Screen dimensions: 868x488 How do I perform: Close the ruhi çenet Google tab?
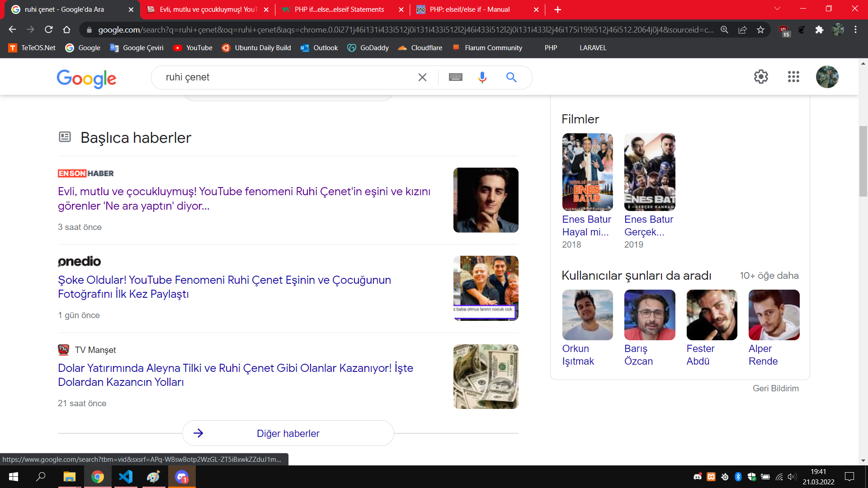pyautogui.click(x=131, y=9)
